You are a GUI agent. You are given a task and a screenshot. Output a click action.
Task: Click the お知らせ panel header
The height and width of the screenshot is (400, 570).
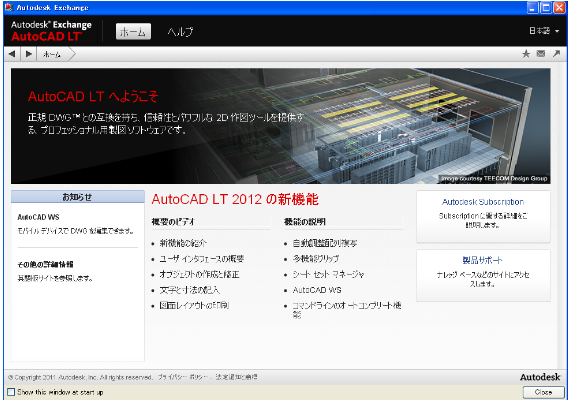[x=78, y=197]
